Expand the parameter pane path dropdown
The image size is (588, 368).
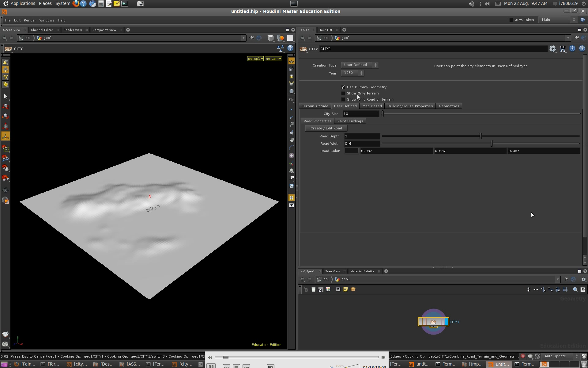568,38
